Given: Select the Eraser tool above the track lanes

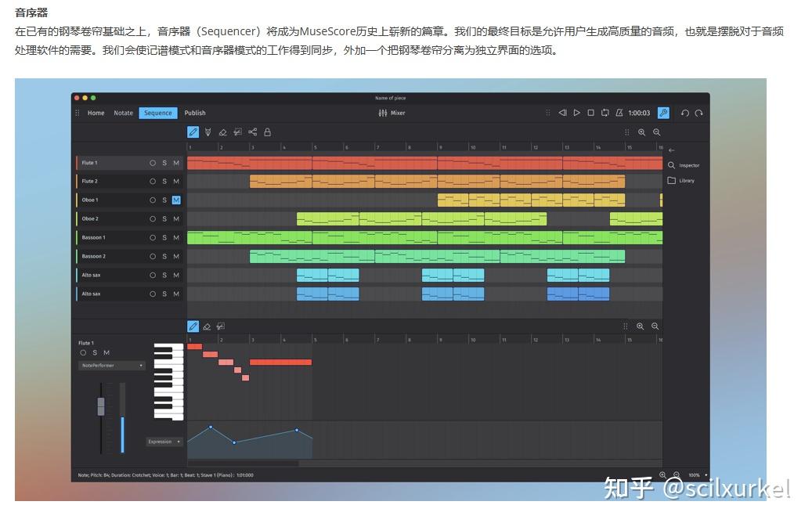Looking at the screenshot, I should [x=223, y=132].
